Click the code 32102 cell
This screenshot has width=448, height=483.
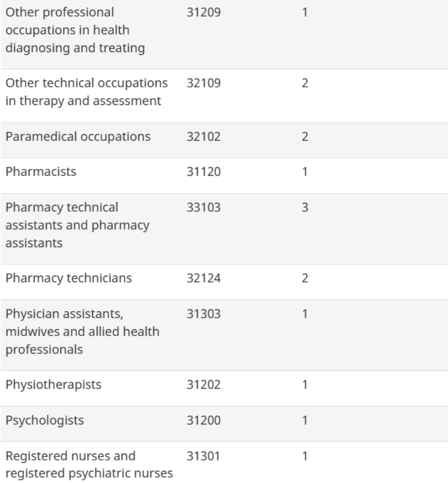click(203, 137)
